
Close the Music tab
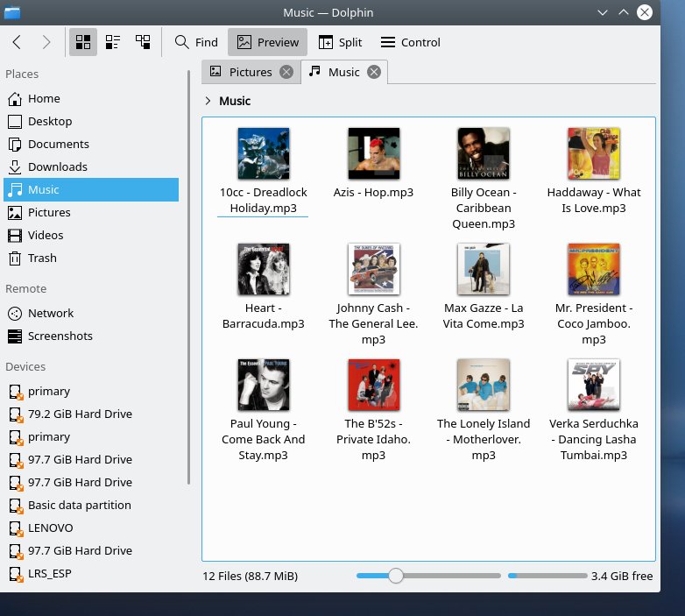[374, 72]
